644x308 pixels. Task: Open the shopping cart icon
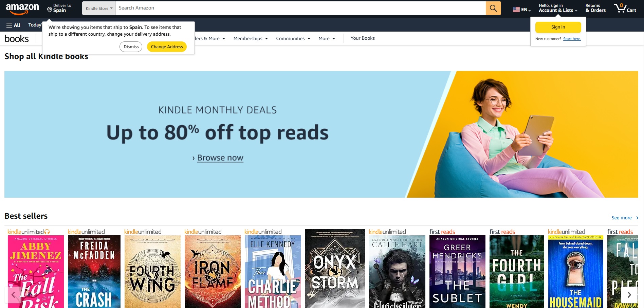625,8
